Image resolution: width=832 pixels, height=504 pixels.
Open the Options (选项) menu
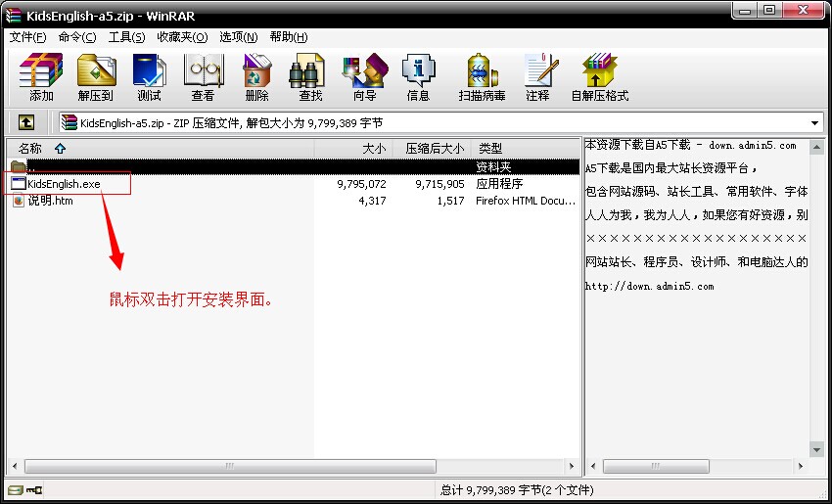point(239,36)
